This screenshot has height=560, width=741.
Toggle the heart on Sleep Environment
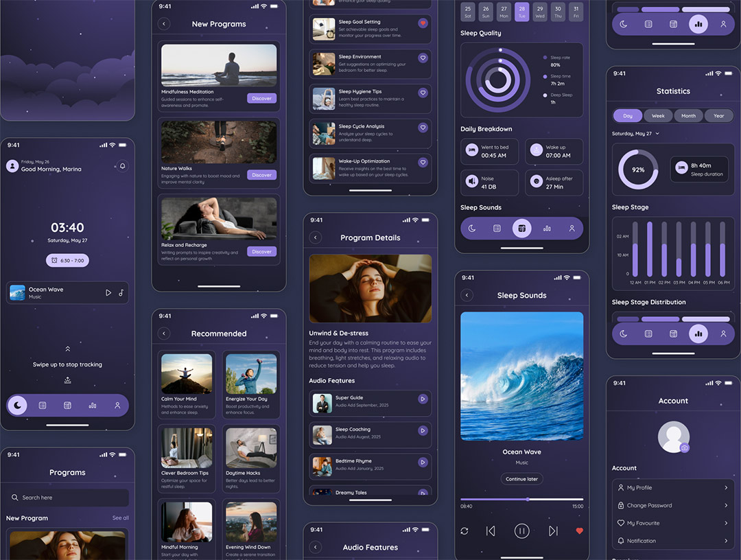423,58
